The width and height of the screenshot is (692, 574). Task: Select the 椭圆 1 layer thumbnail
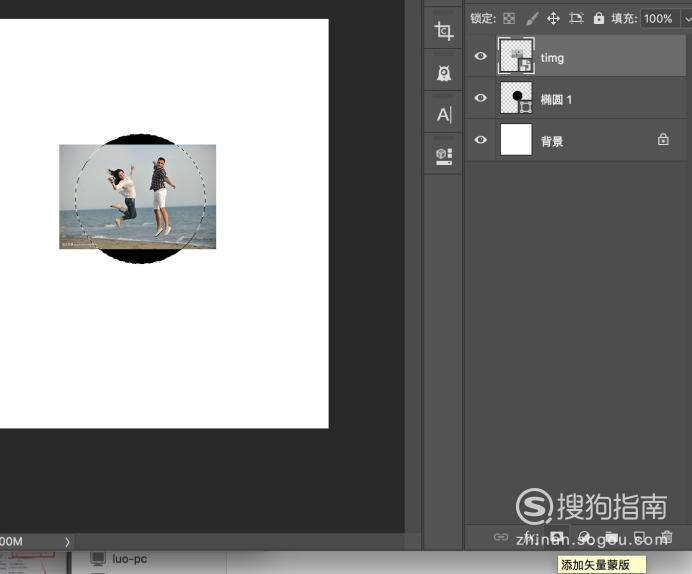516,98
